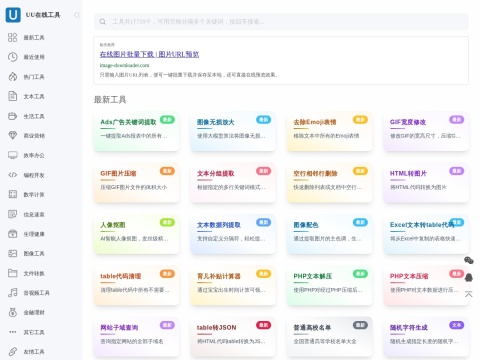Open the table代码清理 tool card

(136, 285)
